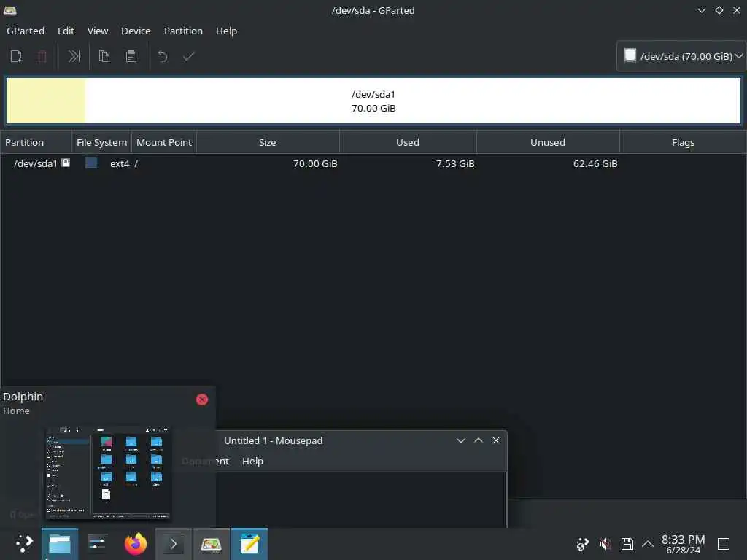The image size is (747, 560).
Task: Sort by the Used column header
Action: coord(408,142)
